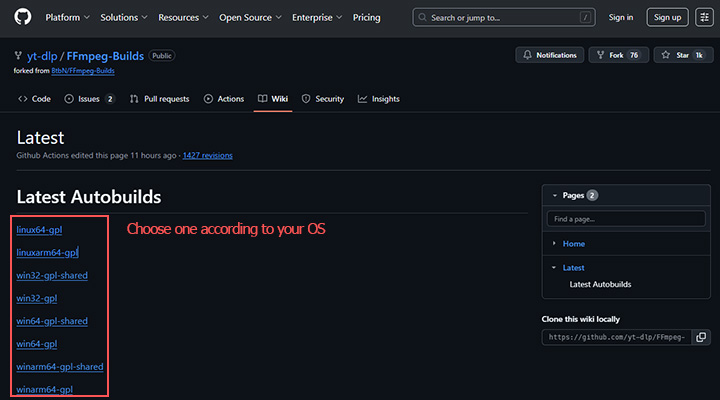Image resolution: width=720 pixels, height=400 pixels.
Task: Click the star count 1k
Action: point(698,55)
